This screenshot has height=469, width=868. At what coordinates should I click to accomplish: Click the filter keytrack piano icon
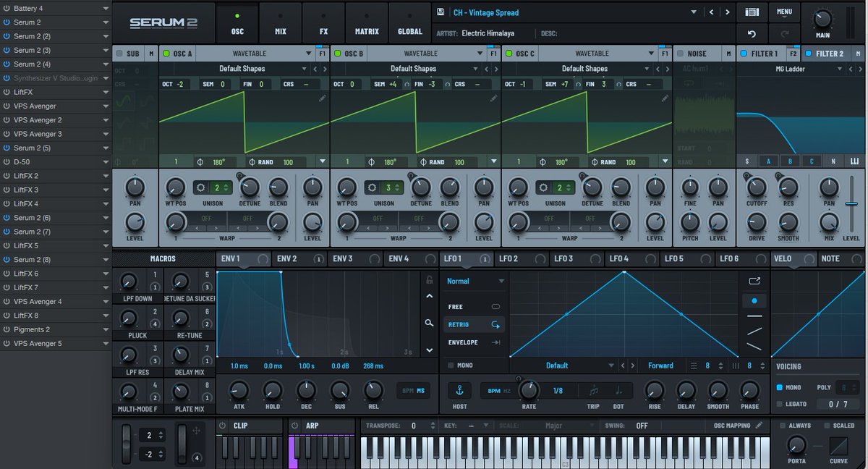pyautogui.click(x=854, y=161)
